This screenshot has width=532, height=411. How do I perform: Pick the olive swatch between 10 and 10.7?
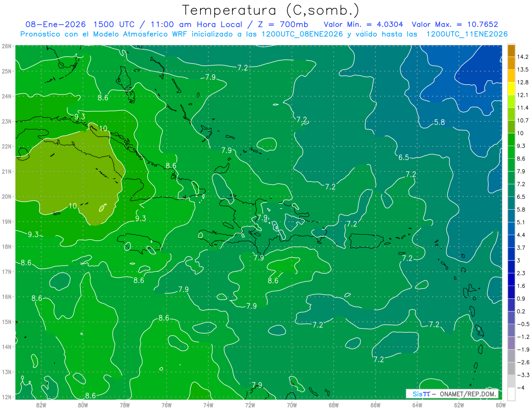[511, 127]
